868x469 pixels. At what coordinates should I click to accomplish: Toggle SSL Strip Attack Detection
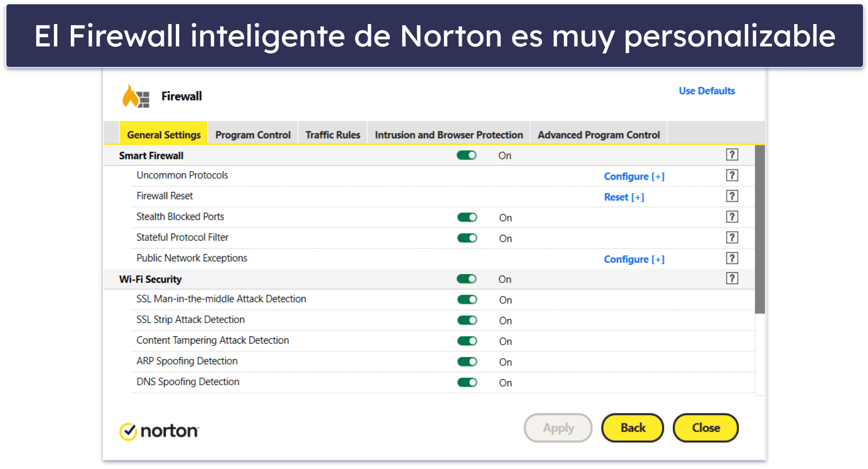(467, 320)
